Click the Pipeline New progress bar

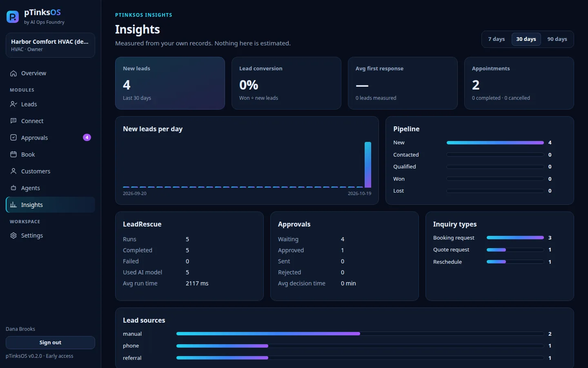coord(495,143)
